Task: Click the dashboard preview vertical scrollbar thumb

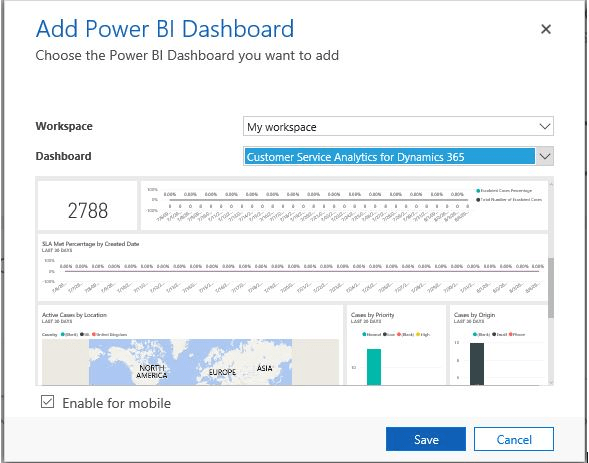Action: coord(551,288)
